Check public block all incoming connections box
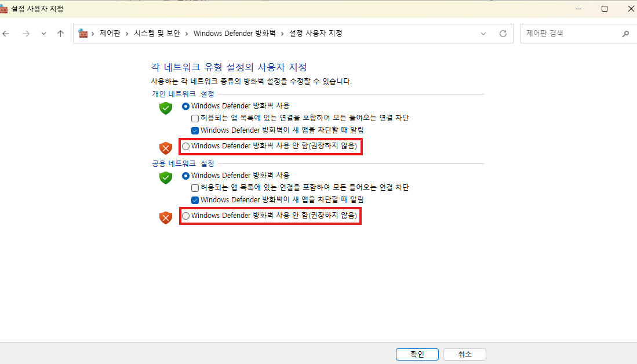 click(x=195, y=188)
